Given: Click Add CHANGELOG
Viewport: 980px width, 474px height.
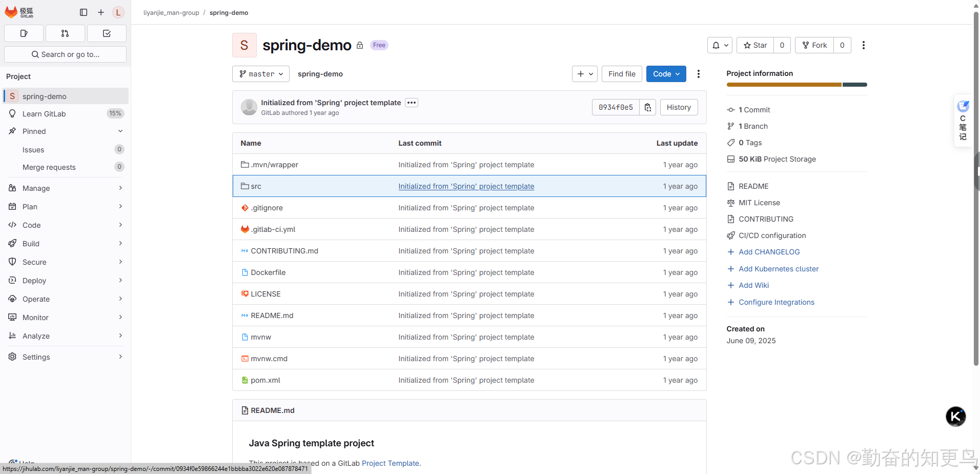Looking at the screenshot, I should point(763,252).
